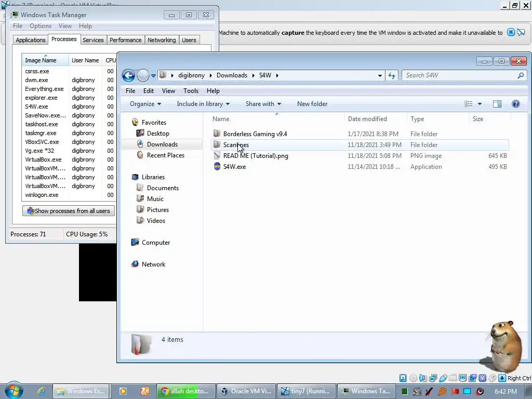Switch to Networking tab in Task Manager

pos(162,40)
